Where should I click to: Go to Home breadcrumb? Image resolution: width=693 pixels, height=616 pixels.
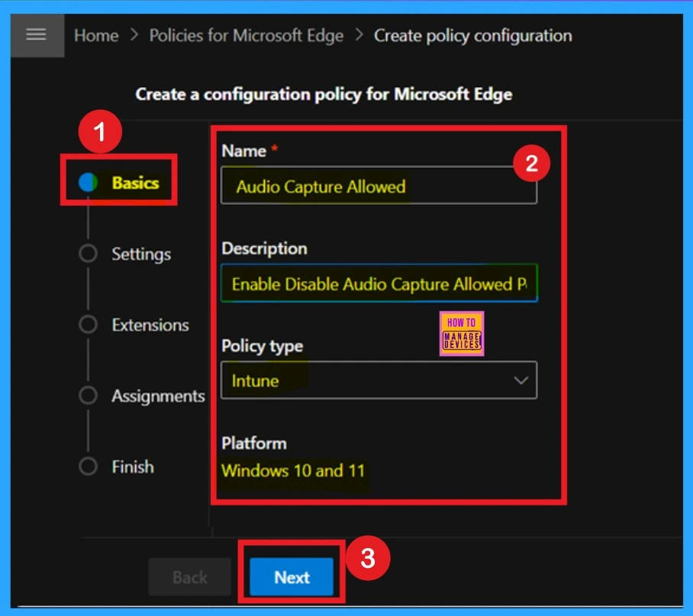(96, 36)
